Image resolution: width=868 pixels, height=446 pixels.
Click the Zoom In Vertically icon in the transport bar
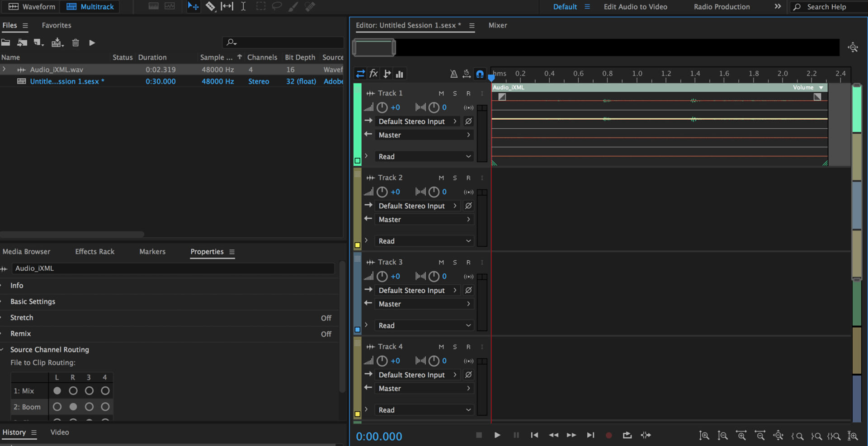coord(704,436)
